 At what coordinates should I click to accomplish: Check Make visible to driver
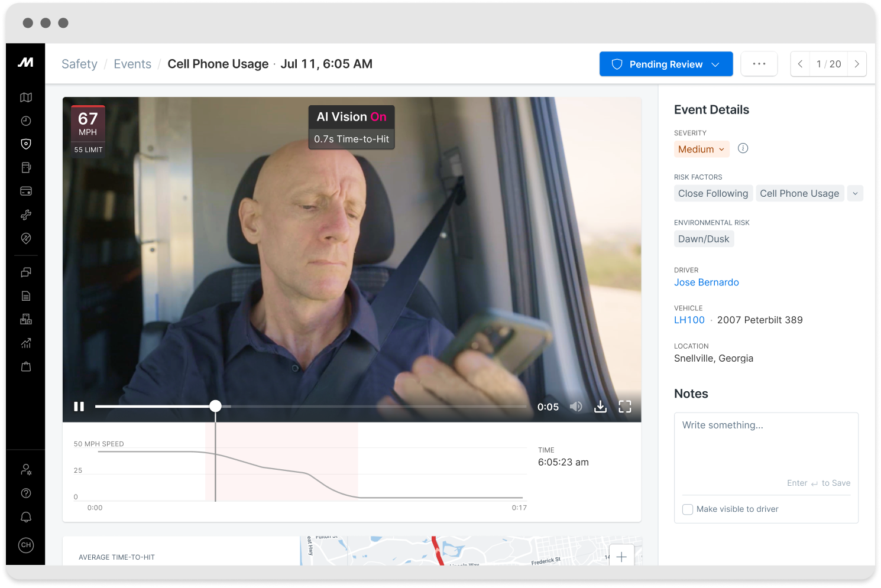(x=688, y=509)
